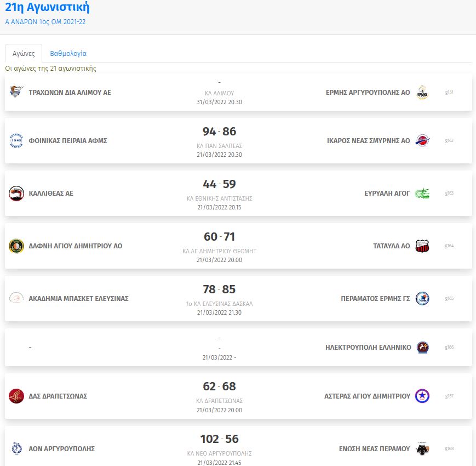Image resolution: width=476 pixels, height=466 pixels.
Task: Click game code g166
Action: pos(449,347)
